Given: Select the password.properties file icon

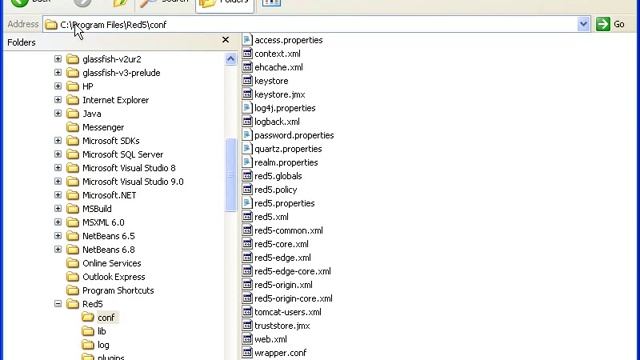Looking at the screenshot, I should (x=247, y=135).
